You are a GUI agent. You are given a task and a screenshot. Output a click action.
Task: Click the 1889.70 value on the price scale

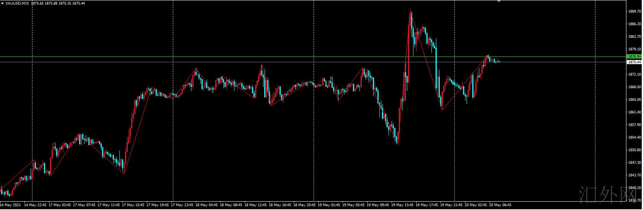click(634, 11)
